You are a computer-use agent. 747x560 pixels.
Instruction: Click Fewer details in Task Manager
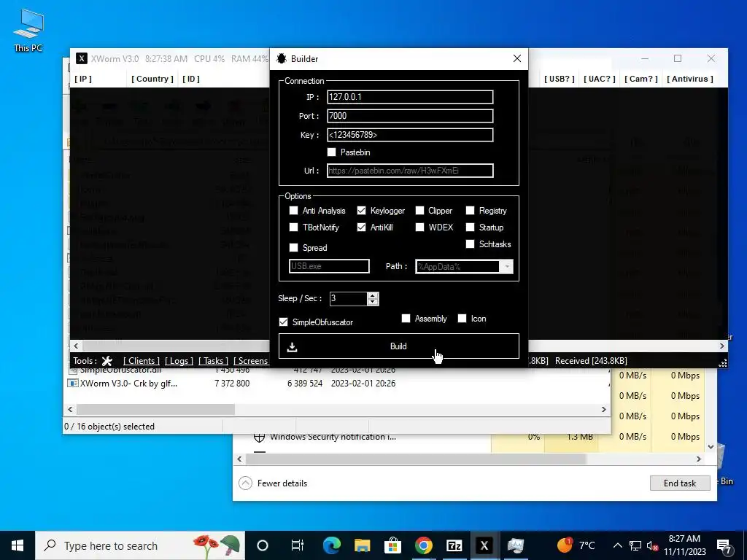click(x=282, y=483)
